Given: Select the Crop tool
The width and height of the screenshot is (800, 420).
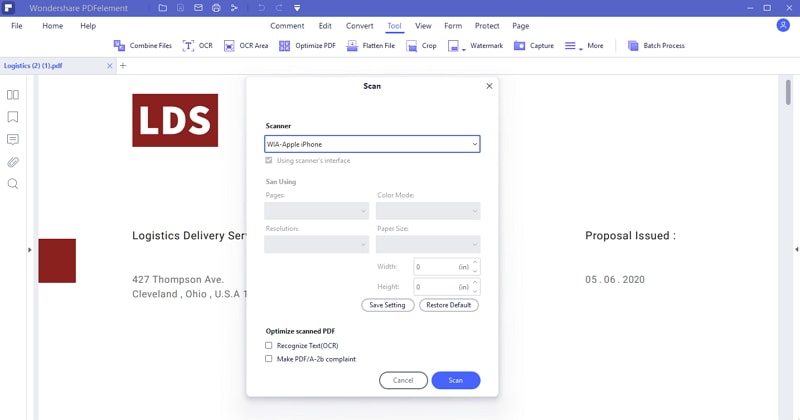Looking at the screenshot, I should (x=421, y=45).
